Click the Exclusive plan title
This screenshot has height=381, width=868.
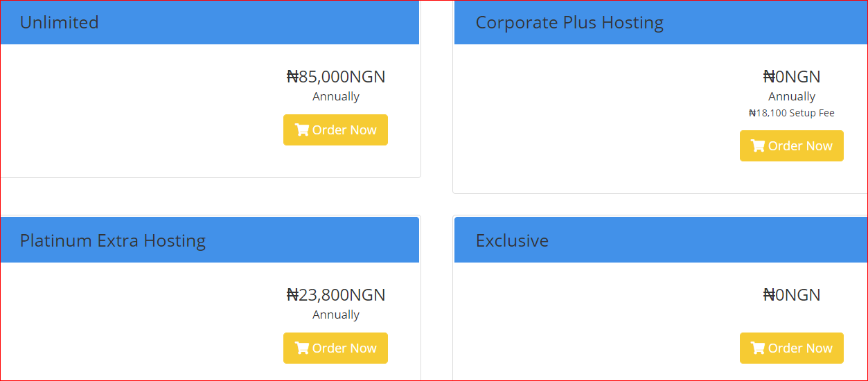tap(512, 241)
